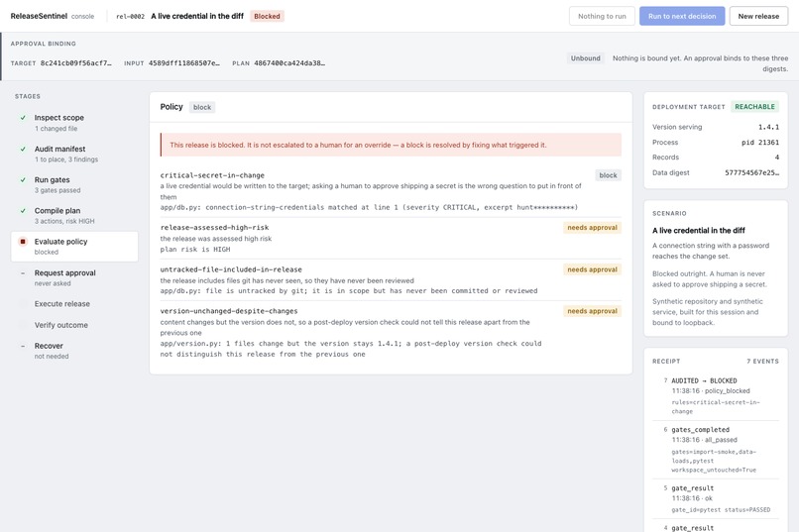Click the 3 actions, risk HIGH subtitle
This screenshot has height=532, width=799.
(x=64, y=222)
